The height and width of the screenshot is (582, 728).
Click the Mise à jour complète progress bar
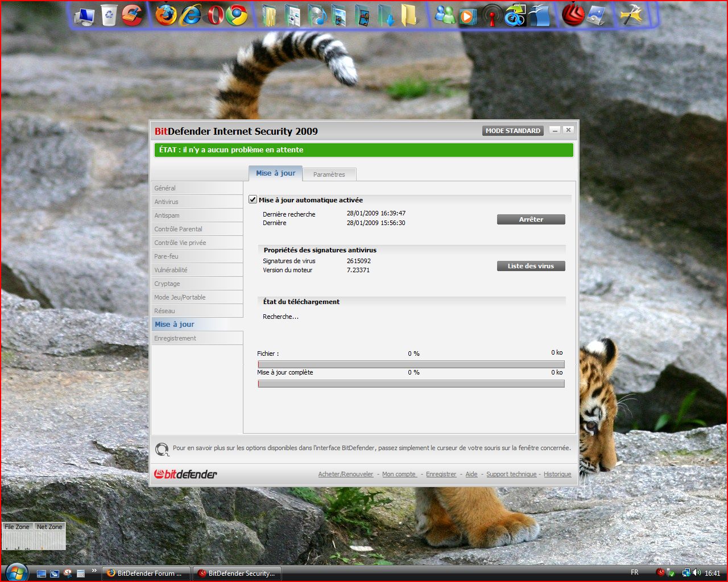[x=411, y=384]
